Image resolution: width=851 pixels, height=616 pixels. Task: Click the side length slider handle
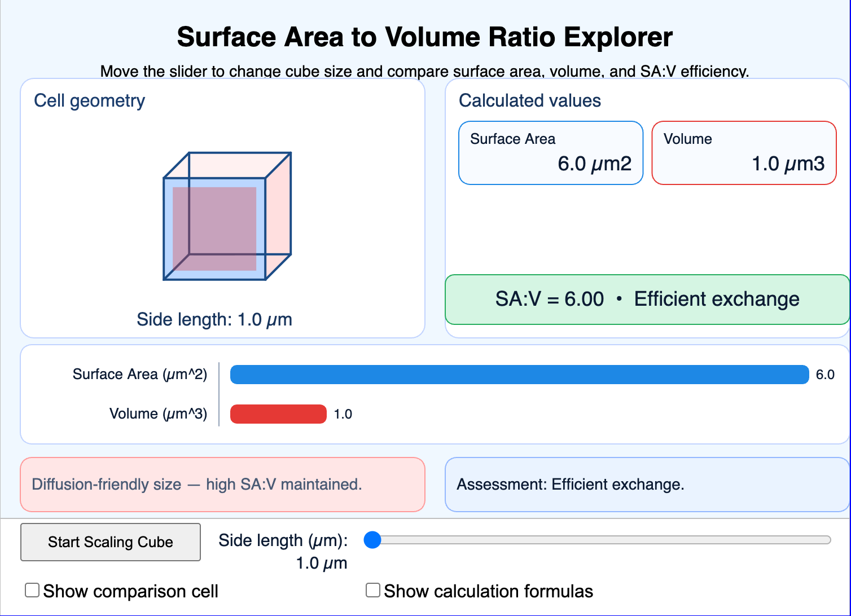(372, 540)
